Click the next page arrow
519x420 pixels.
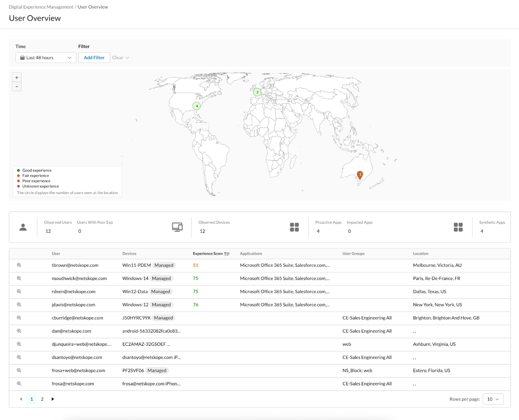tap(53, 399)
